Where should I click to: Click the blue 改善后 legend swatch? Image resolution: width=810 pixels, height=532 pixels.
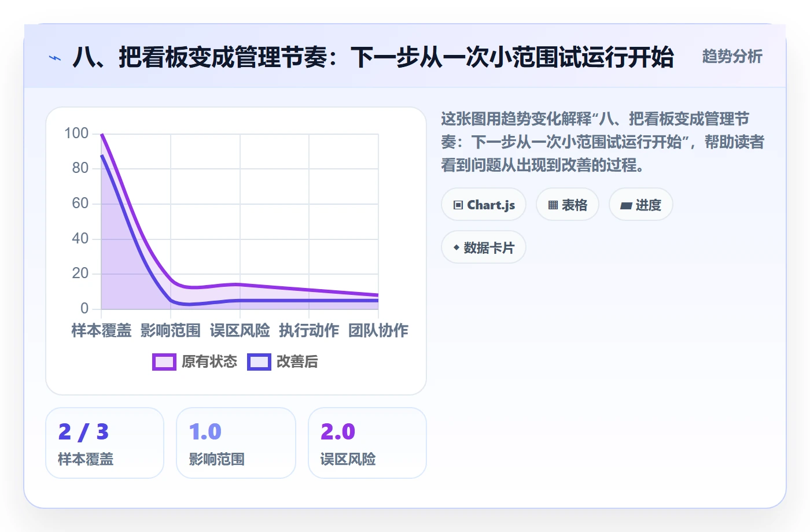[x=259, y=362]
